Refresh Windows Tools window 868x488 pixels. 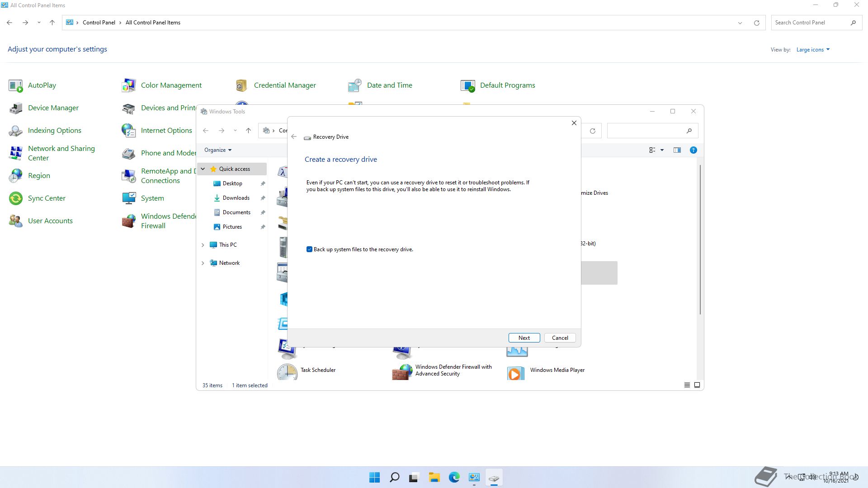tap(592, 131)
